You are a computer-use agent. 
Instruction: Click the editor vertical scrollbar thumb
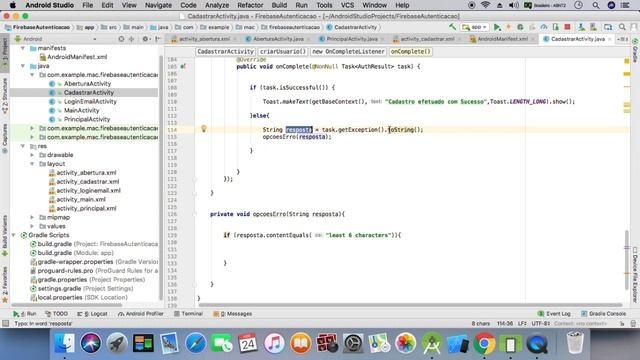point(627,259)
